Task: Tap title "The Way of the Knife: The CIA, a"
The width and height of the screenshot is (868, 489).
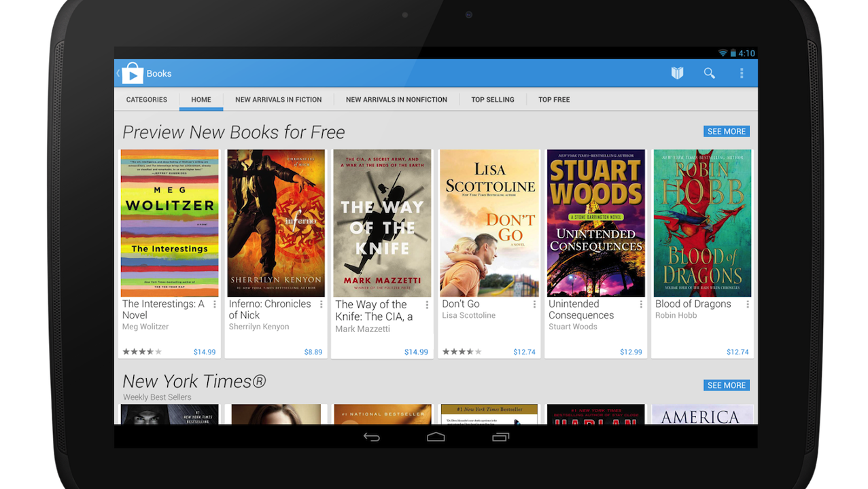Action: (374, 310)
